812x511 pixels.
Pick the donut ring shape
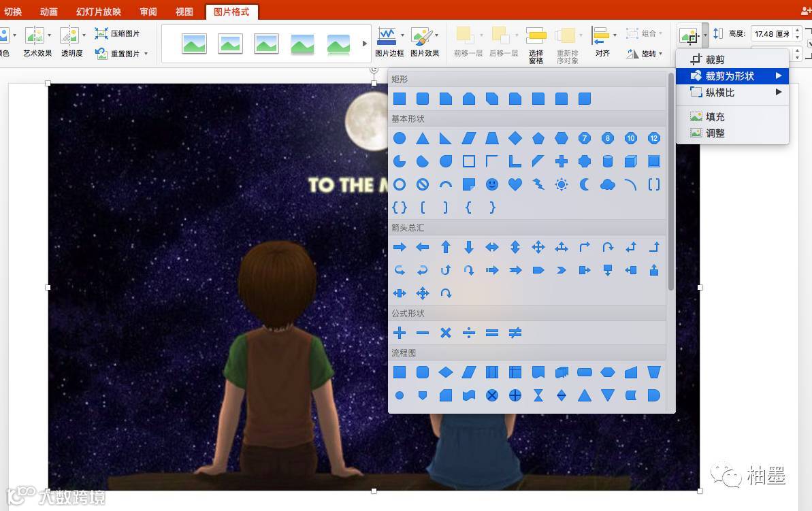pyautogui.click(x=400, y=184)
